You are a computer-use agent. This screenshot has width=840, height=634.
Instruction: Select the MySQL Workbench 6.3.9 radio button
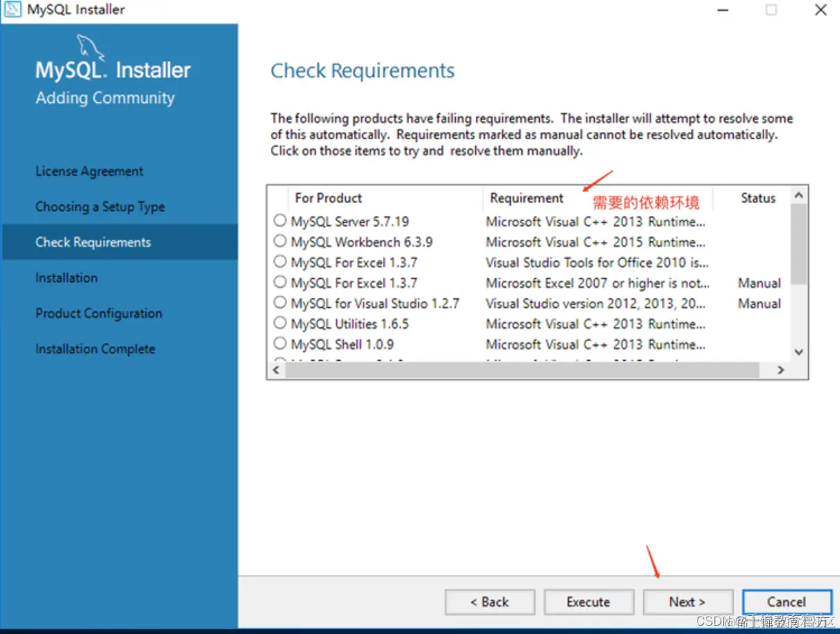pyautogui.click(x=279, y=241)
